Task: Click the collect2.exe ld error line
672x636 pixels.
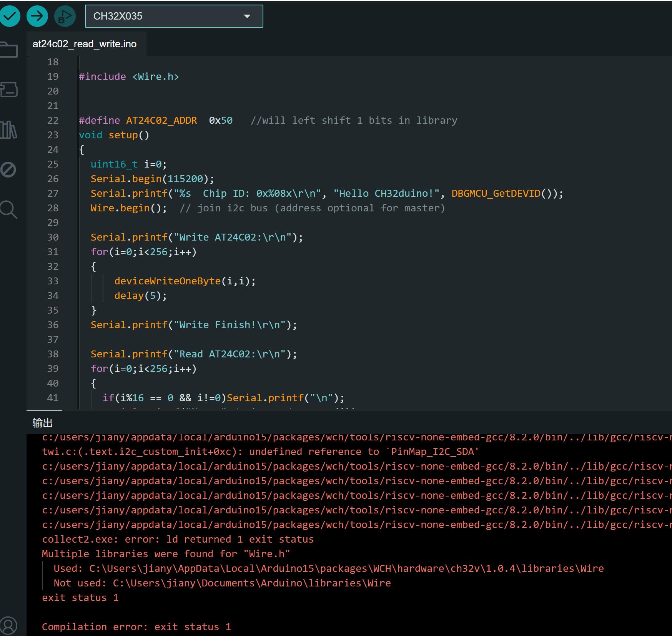Action: 178,539
